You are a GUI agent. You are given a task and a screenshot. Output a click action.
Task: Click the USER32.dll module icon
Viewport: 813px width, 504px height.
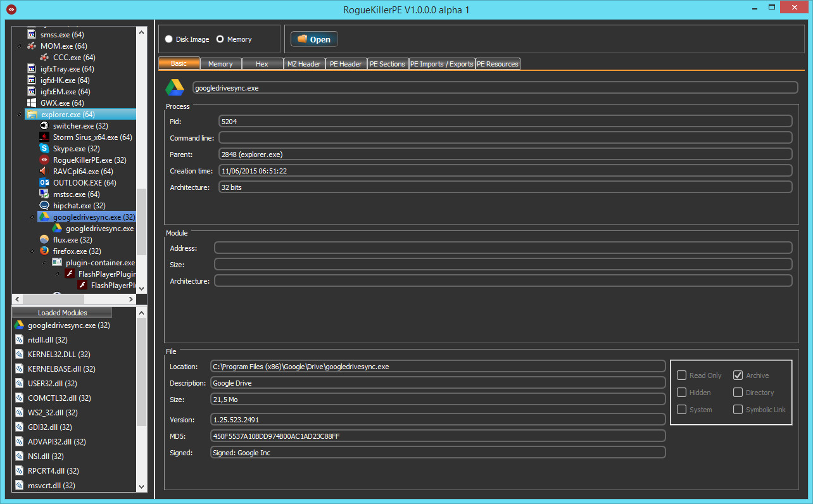tap(20, 383)
